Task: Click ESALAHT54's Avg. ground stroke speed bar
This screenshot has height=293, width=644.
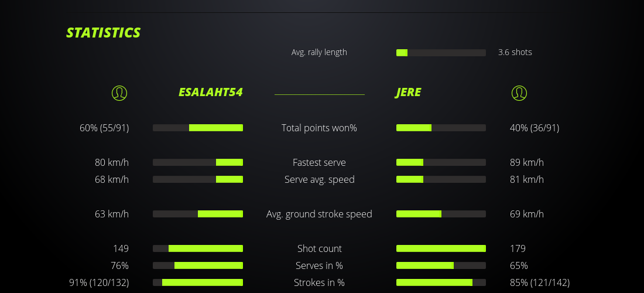Action: pos(198,214)
